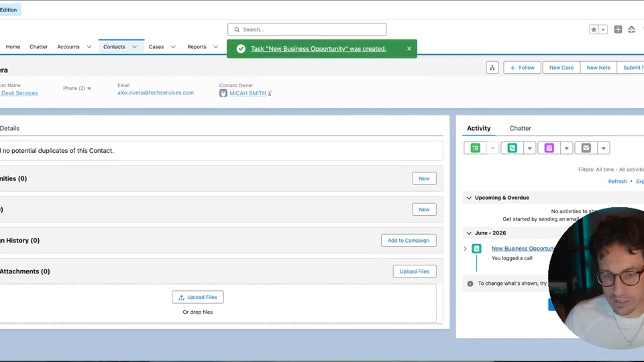This screenshot has height=362, width=644.
Task: Click the New Note button
Action: pos(598,67)
